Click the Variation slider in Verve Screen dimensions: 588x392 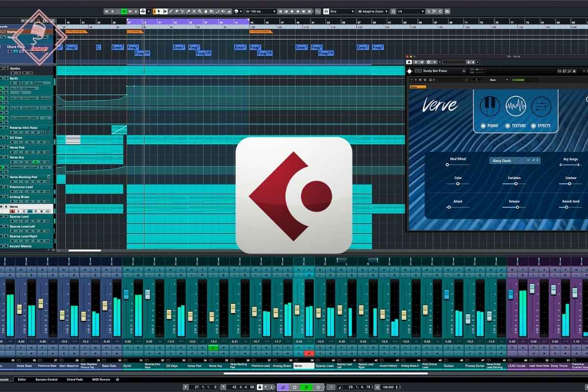(514, 184)
